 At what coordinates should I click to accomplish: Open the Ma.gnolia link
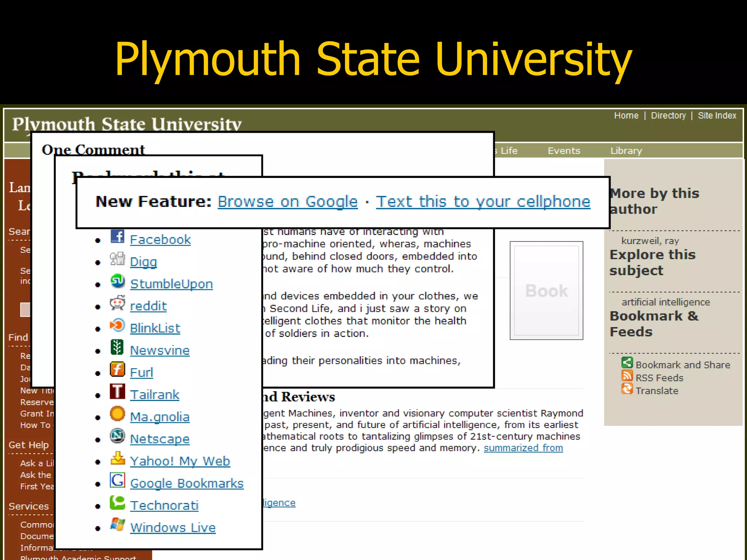click(160, 417)
